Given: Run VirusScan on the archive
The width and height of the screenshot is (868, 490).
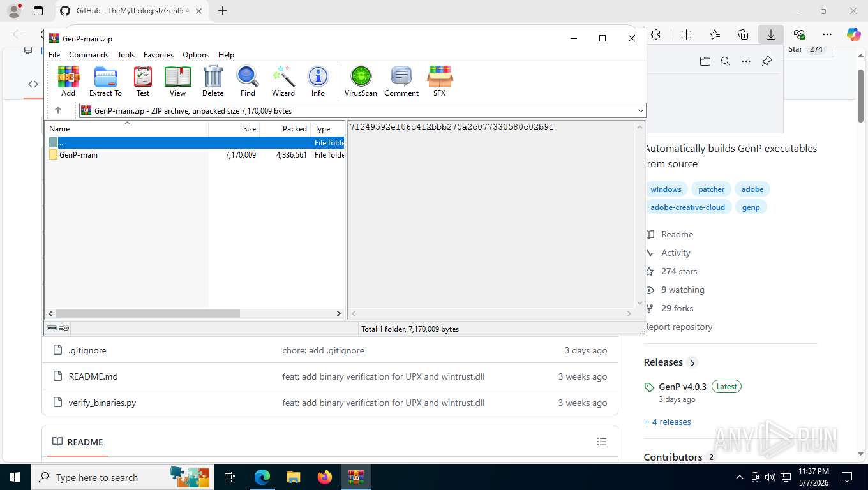Looking at the screenshot, I should (x=361, y=81).
